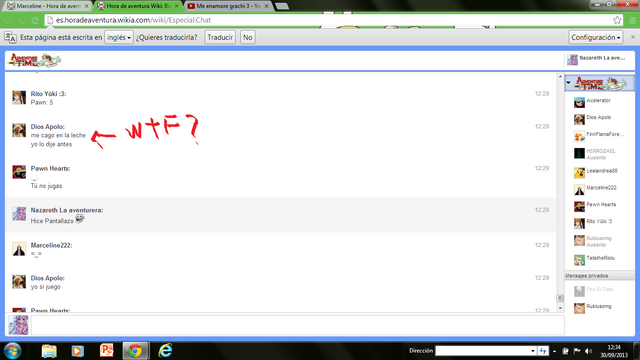Click the go button beside the Dirección field
The height and width of the screenshot is (360, 640).
click(543, 351)
